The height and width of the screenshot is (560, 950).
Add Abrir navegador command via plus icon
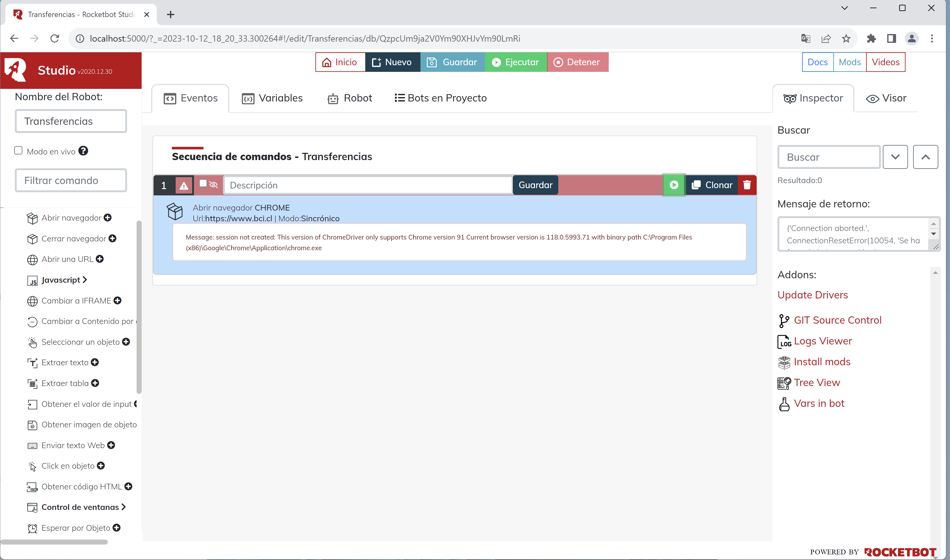pyautogui.click(x=108, y=218)
